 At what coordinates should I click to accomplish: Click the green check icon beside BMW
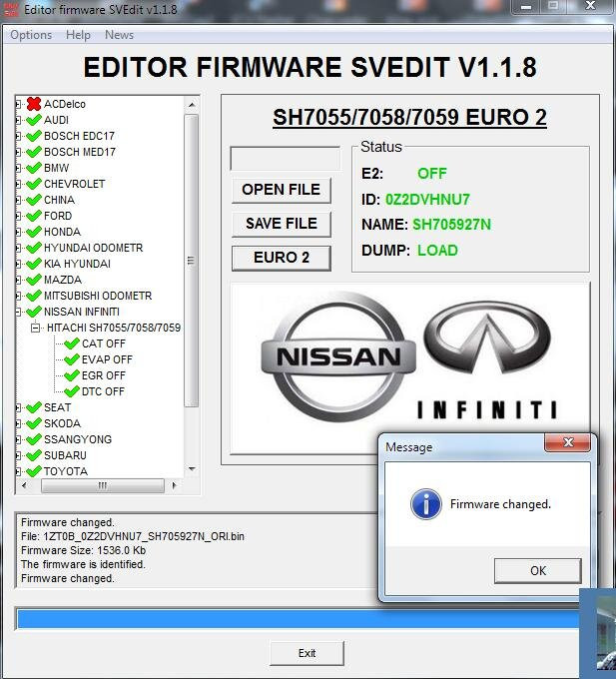point(34,168)
